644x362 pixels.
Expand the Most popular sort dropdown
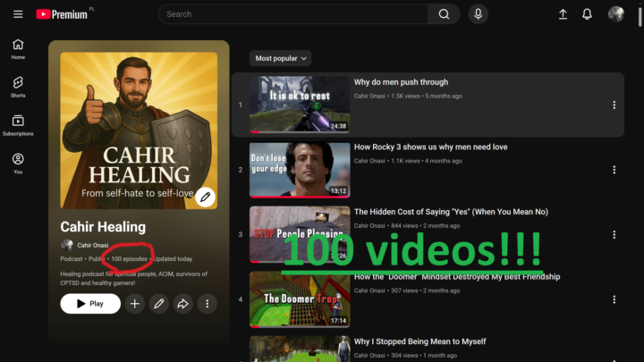tap(281, 58)
